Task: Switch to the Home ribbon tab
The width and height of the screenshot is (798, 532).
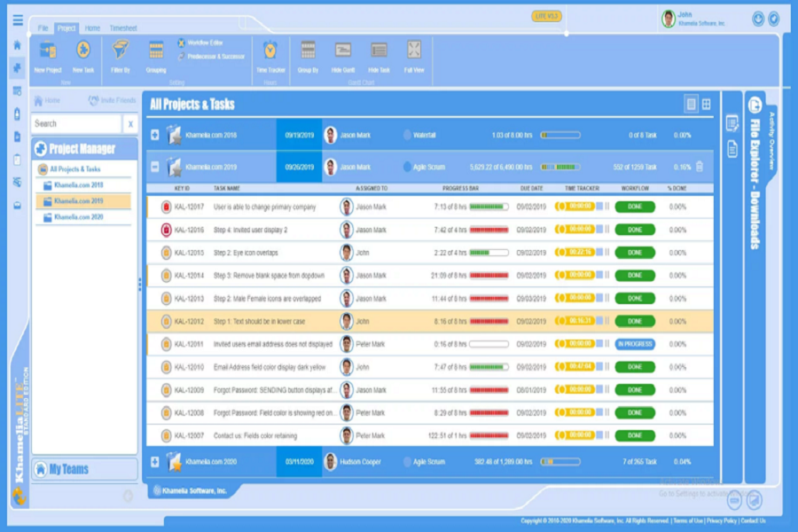Action: click(92, 28)
